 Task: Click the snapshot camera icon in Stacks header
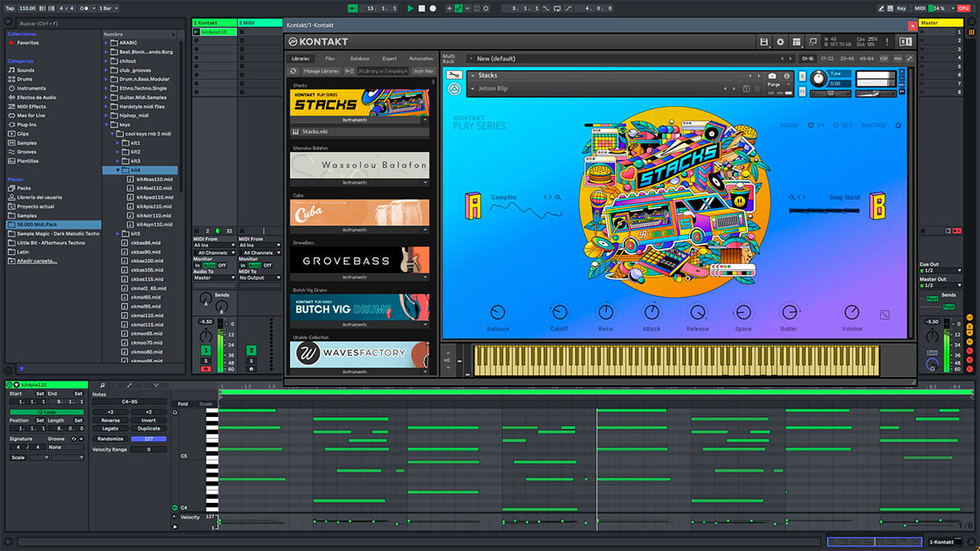(x=773, y=76)
